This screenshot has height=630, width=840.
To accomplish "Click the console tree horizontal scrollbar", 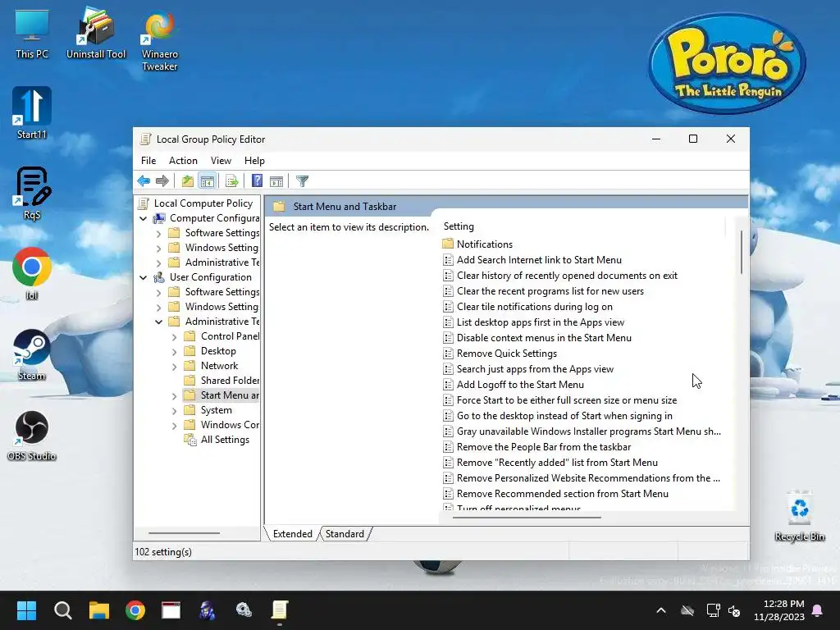I will click(185, 533).
